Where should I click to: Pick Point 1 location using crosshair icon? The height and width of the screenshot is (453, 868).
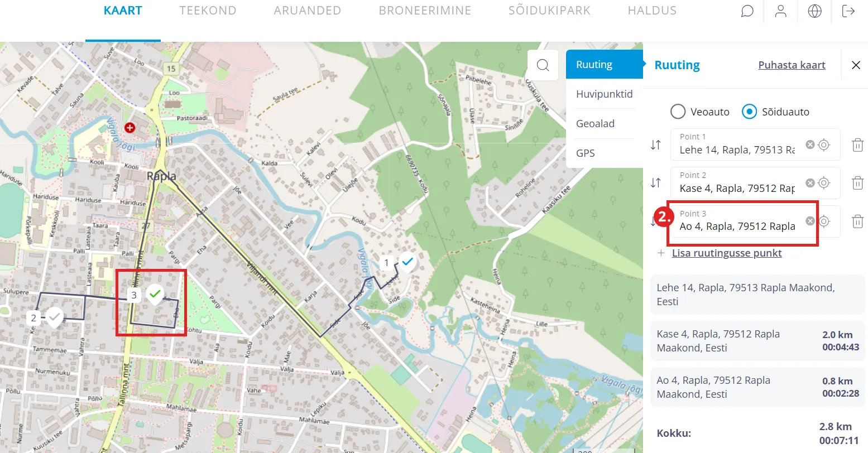824,145
